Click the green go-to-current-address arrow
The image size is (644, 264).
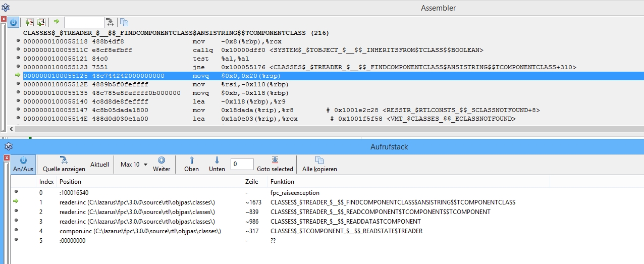point(57,22)
